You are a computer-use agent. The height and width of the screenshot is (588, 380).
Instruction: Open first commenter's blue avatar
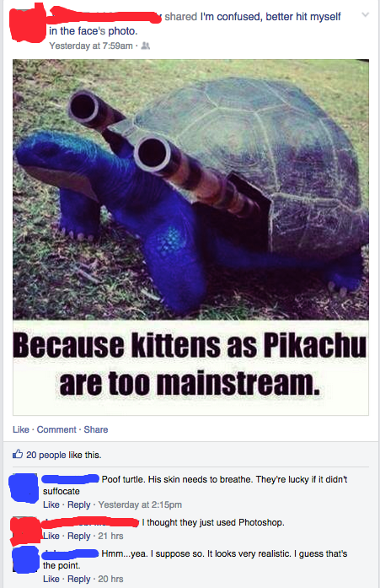point(24,488)
